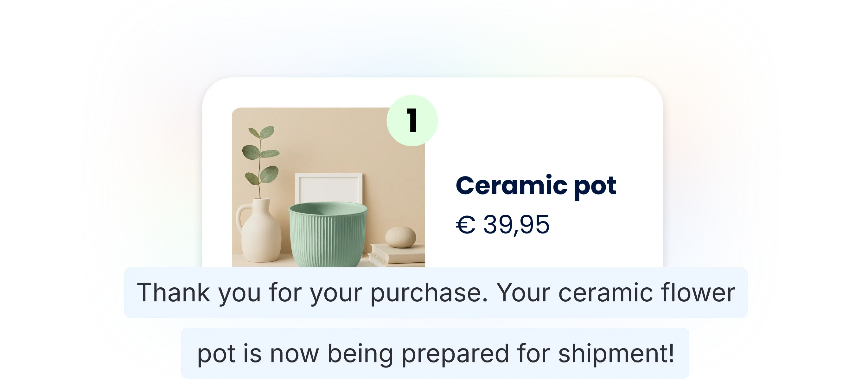Click the "Thank you for your purchase" message line
The height and width of the screenshot is (384, 868).
pyautogui.click(x=436, y=292)
